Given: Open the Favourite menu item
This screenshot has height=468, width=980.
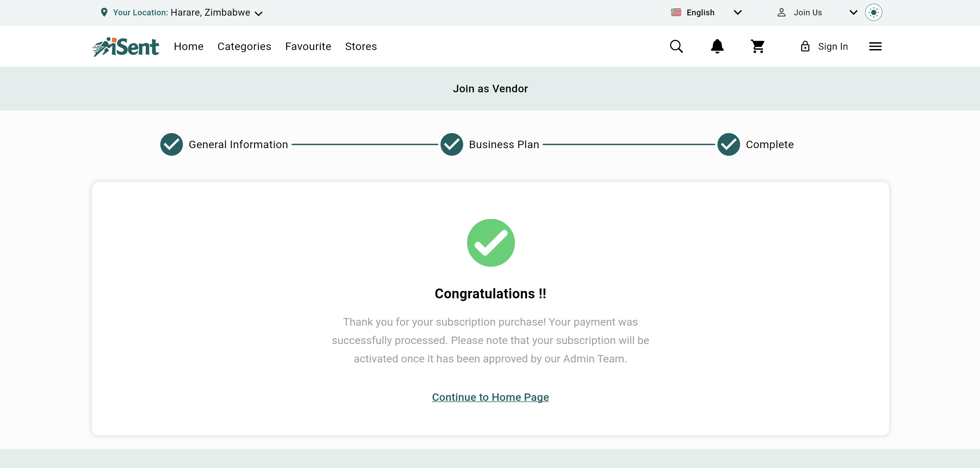Looking at the screenshot, I should tap(308, 46).
